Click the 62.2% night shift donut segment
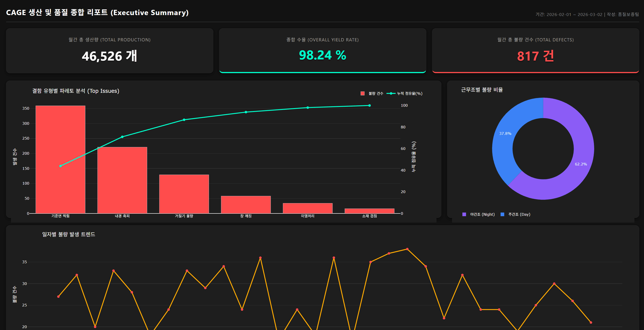Viewport: 644px width, 330px height. click(x=581, y=164)
